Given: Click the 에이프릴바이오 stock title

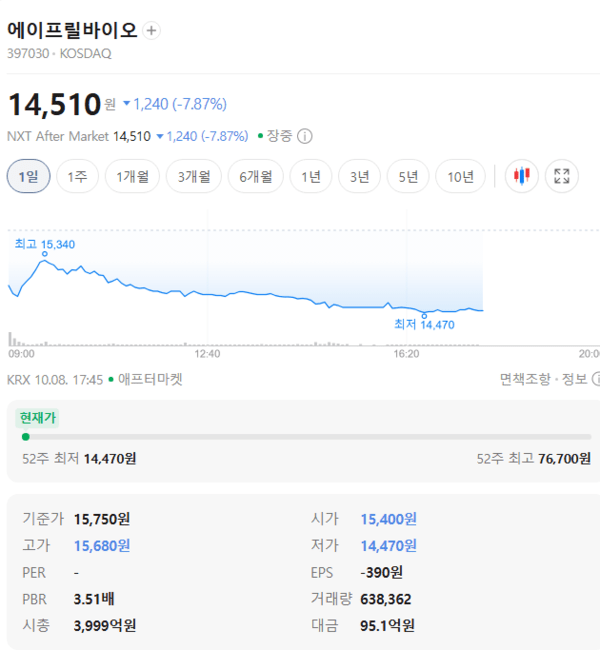Looking at the screenshot, I should (72, 30).
